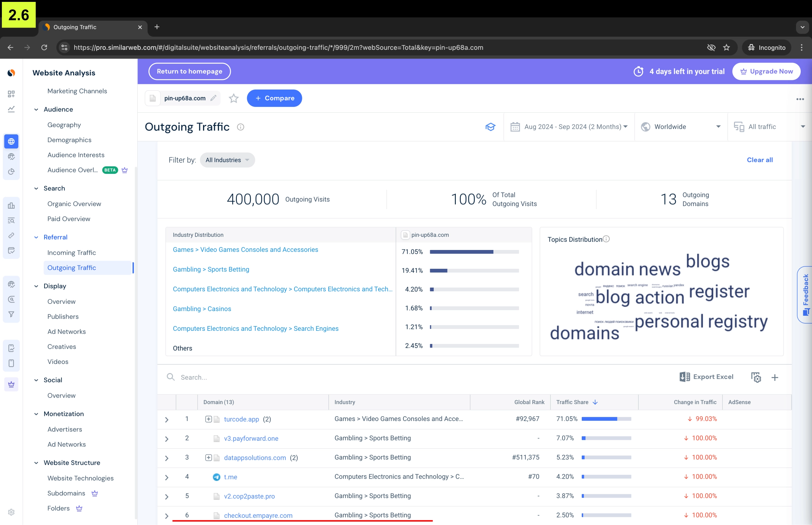Expand subdomains group for turcode.app
The width and height of the screenshot is (812, 525).
click(208, 419)
